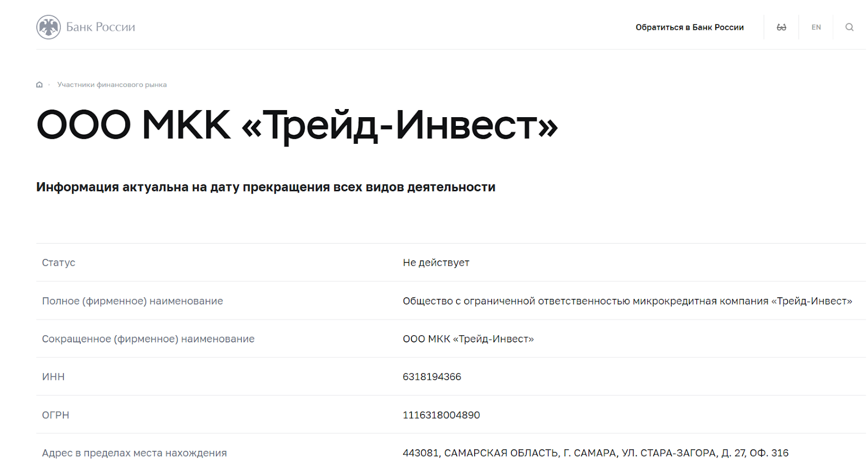Enable visually impaired version glasses icon
Image resolution: width=868 pixels, height=459 pixels.
(x=781, y=27)
